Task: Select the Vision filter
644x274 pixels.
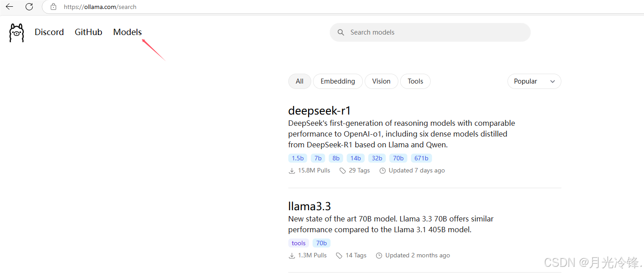Action: (x=381, y=81)
